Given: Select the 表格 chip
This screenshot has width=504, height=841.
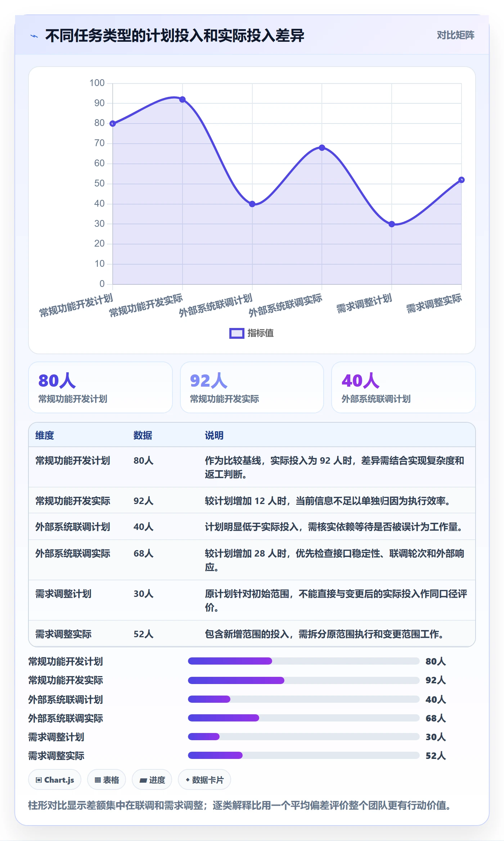Looking at the screenshot, I should pyautogui.click(x=107, y=780).
